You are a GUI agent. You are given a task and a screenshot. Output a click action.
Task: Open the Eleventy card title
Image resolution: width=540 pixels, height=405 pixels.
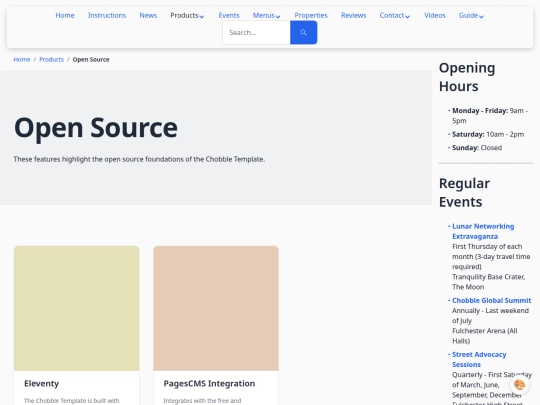(x=42, y=383)
